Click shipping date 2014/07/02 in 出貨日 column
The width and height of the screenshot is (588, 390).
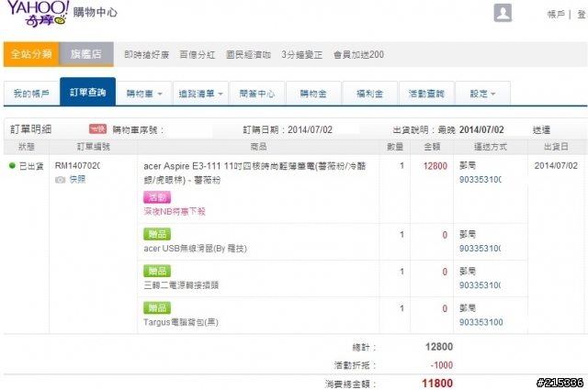coord(556,165)
